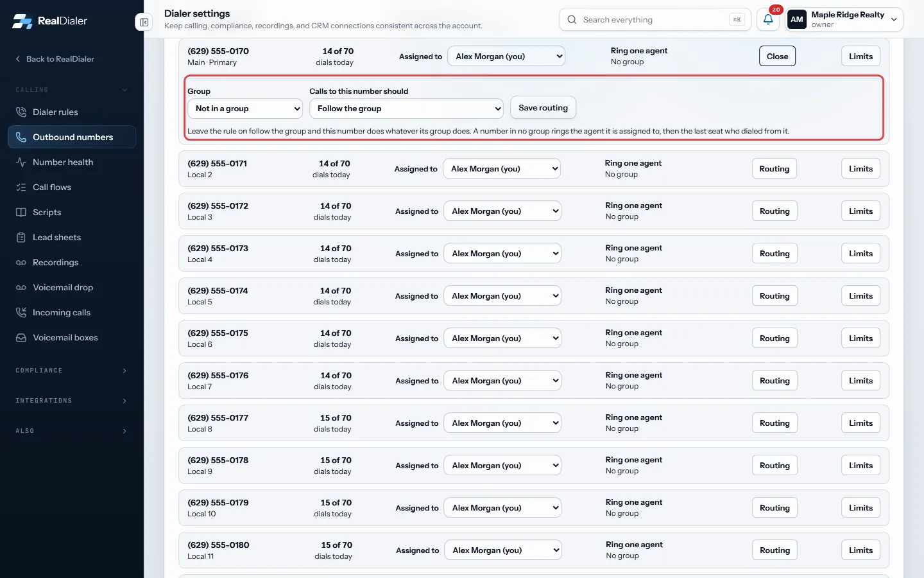This screenshot has height=578, width=924.
Task: Click the Call flows list icon
Action: [x=21, y=188]
